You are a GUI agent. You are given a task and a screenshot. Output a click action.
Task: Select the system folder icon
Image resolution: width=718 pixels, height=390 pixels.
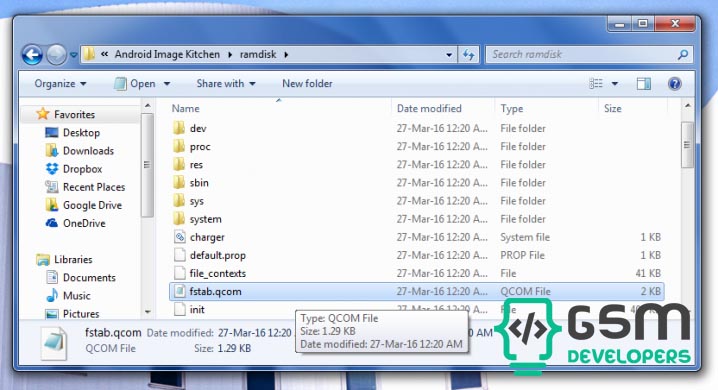179,218
